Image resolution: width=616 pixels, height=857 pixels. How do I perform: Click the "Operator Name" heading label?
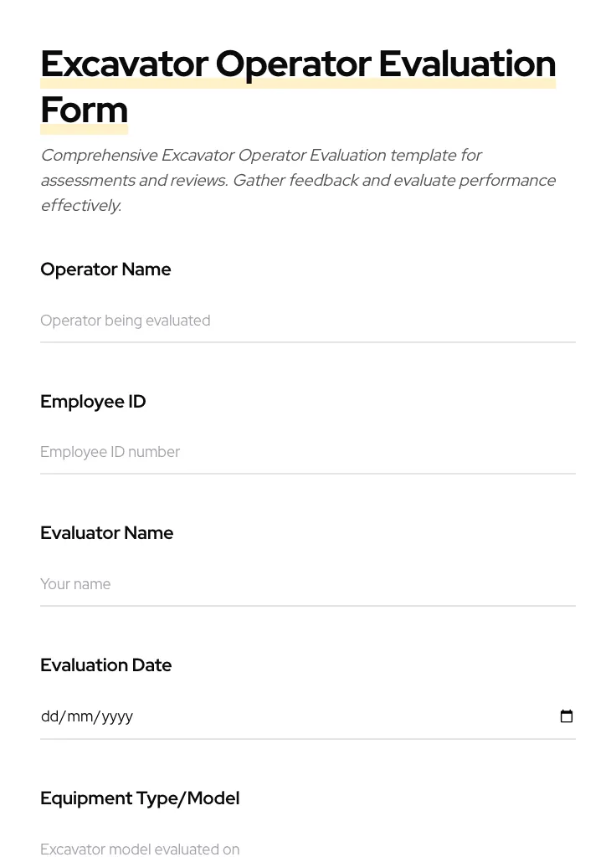click(x=105, y=269)
